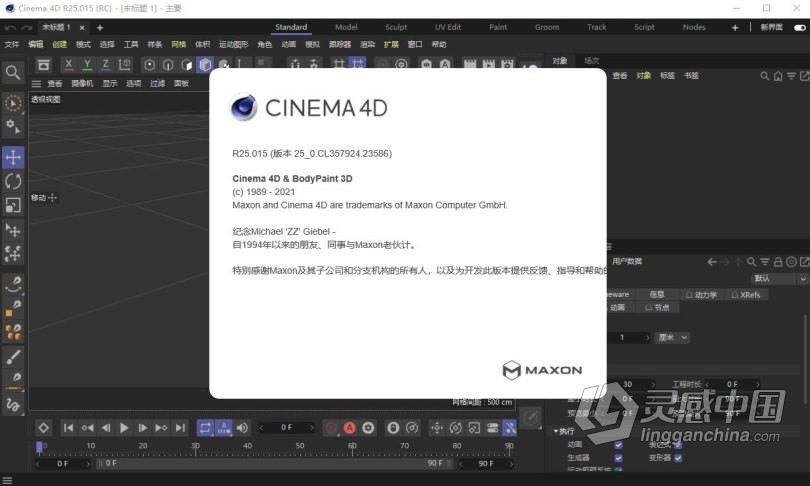Select the Rotate tool in left toolbar
Image resolution: width=810 pixels, height=486 pixels.
tap(13, 181)
